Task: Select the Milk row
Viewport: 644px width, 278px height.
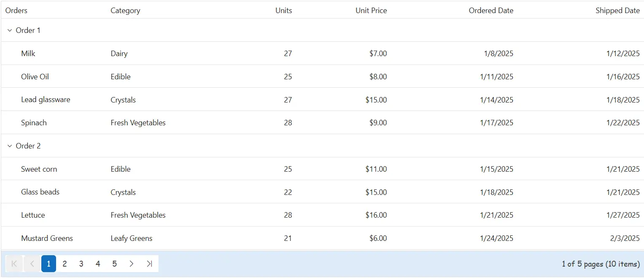Action: (x=322, y=54)
